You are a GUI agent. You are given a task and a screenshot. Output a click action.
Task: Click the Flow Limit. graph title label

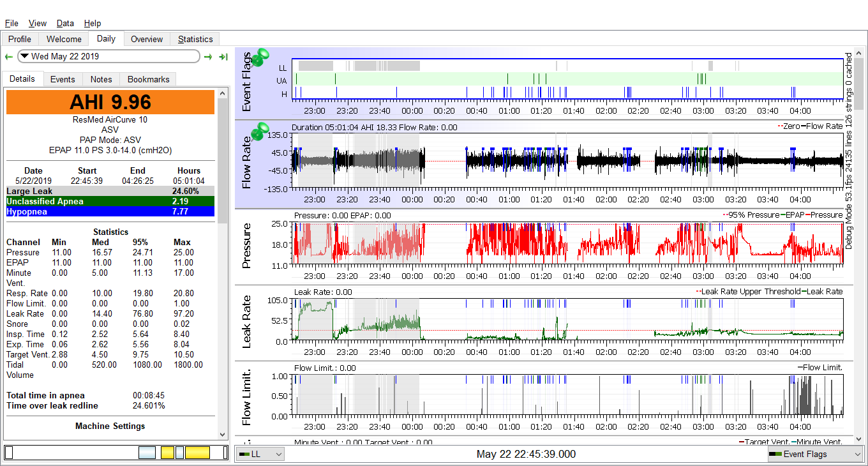click(246, 396)
